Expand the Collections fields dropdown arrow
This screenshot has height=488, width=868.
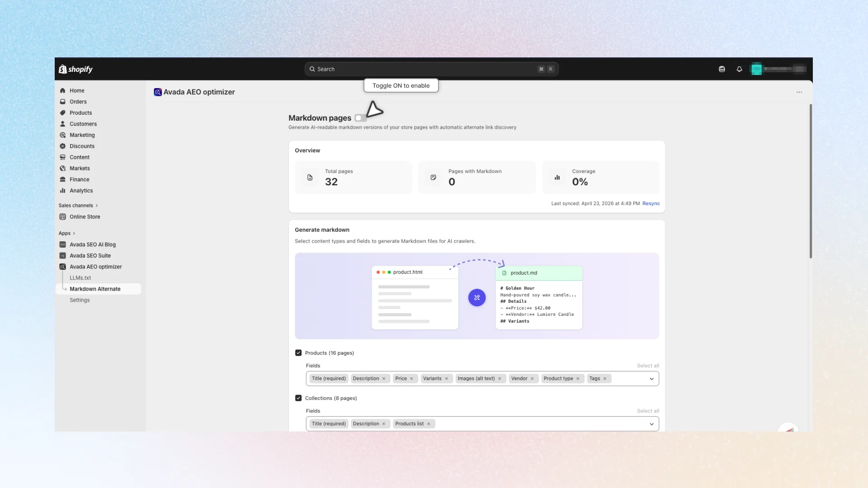(x=651, y=424)
